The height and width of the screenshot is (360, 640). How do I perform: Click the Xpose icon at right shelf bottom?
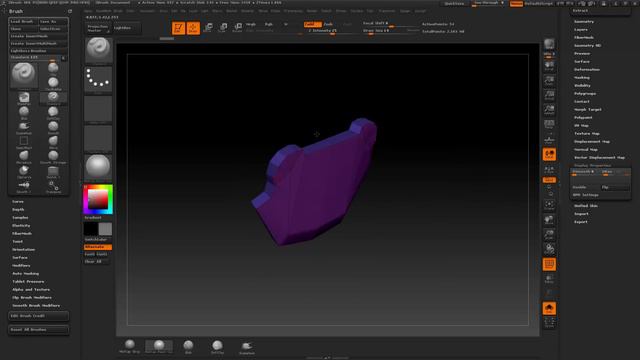tap(549, 323)
